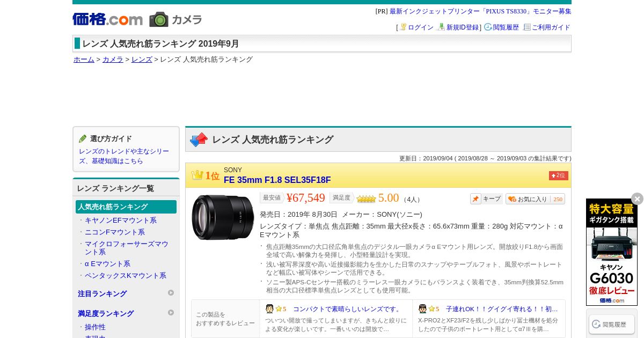This screenshot has height=338, width=644.
Task: Click arrow icon next to 注目ランキング
Action: [171, 293]
